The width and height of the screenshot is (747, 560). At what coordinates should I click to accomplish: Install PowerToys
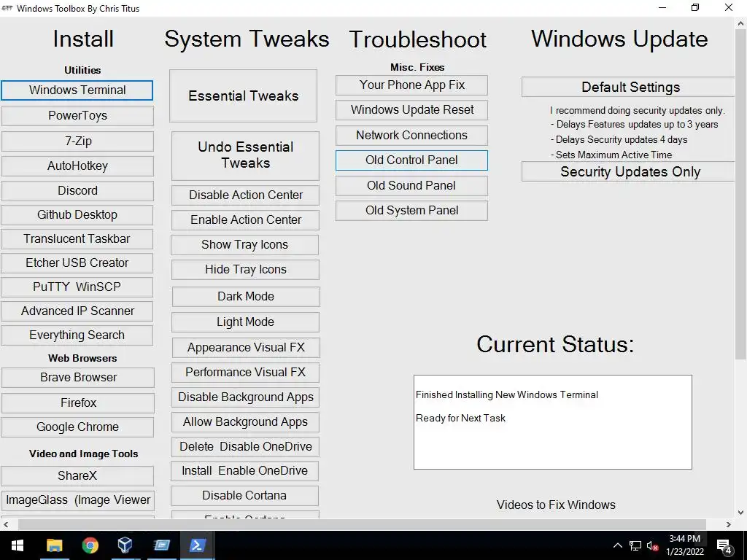(x=77, y=116)
